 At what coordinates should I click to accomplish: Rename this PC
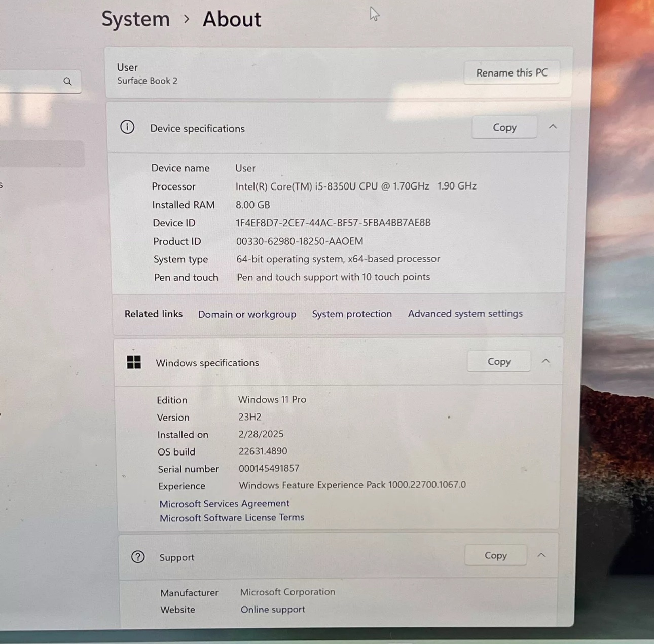[512, 72]
